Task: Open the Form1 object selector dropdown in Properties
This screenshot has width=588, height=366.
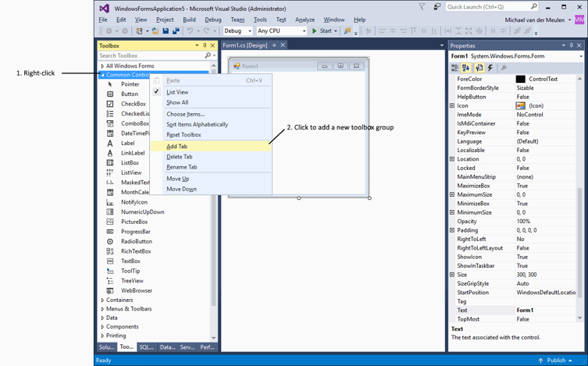Action: point(581,56)
